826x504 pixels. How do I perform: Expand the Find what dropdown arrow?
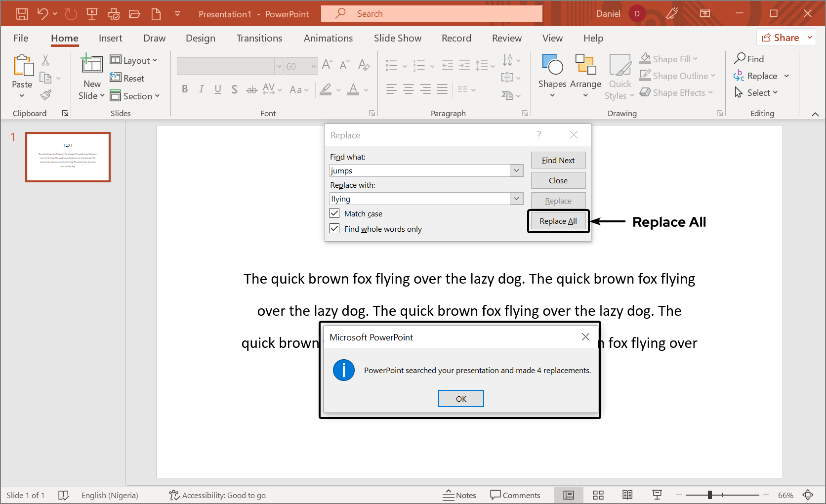(516, 170)
